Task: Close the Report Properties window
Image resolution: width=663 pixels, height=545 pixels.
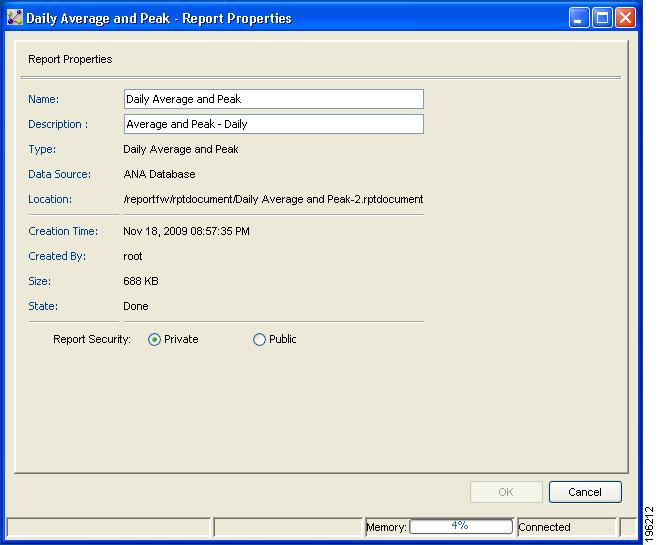Action: pos(625,18)
